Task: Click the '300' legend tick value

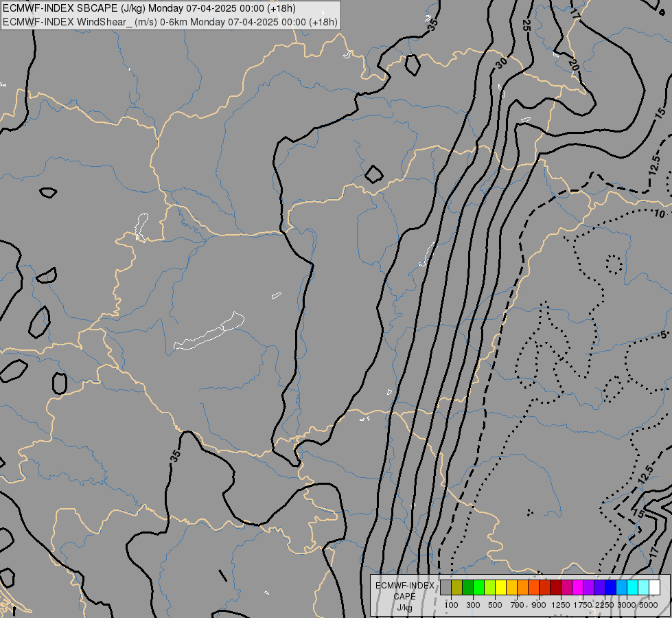Action: (473, 605)
